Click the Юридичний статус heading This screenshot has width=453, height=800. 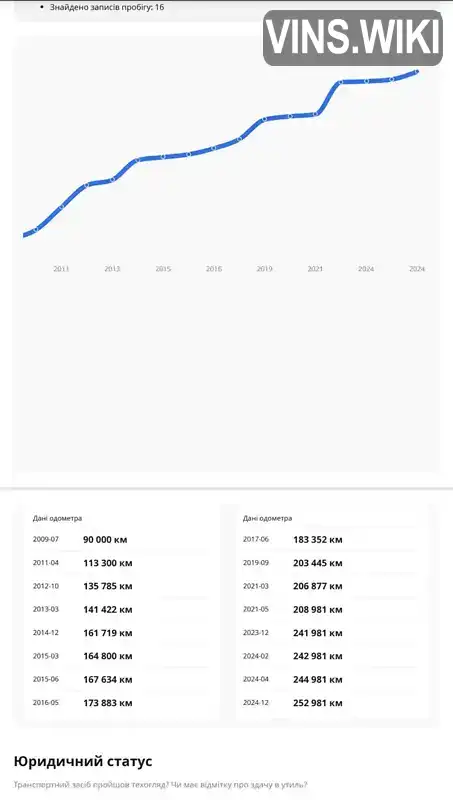click(83, 762)
